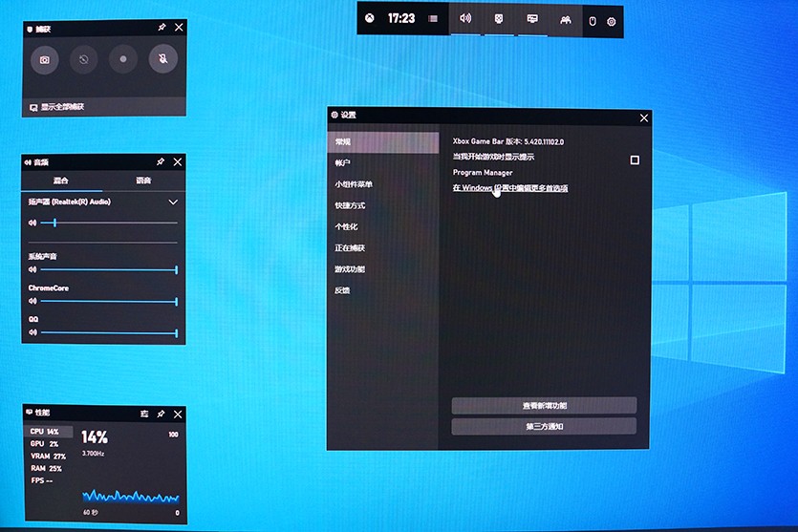Click the Program Manager text
Screen dimensions: 798x532
pos(483,173)
